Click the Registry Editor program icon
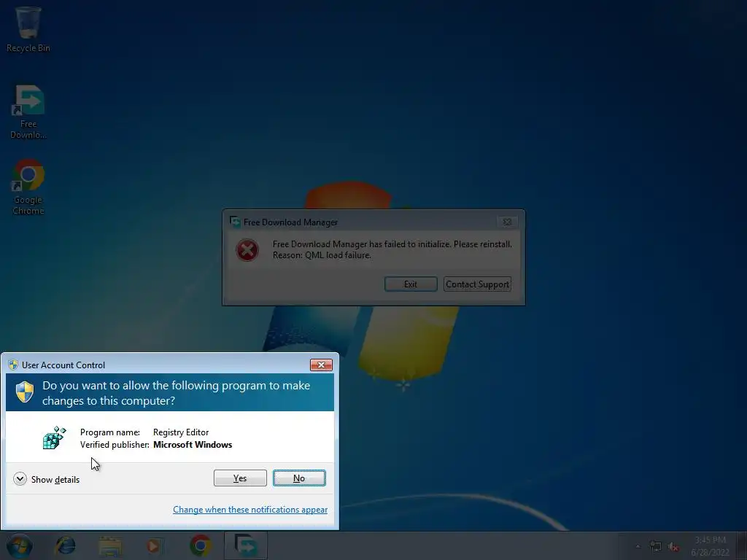This screenshot has width=747, height=560. 54,437
